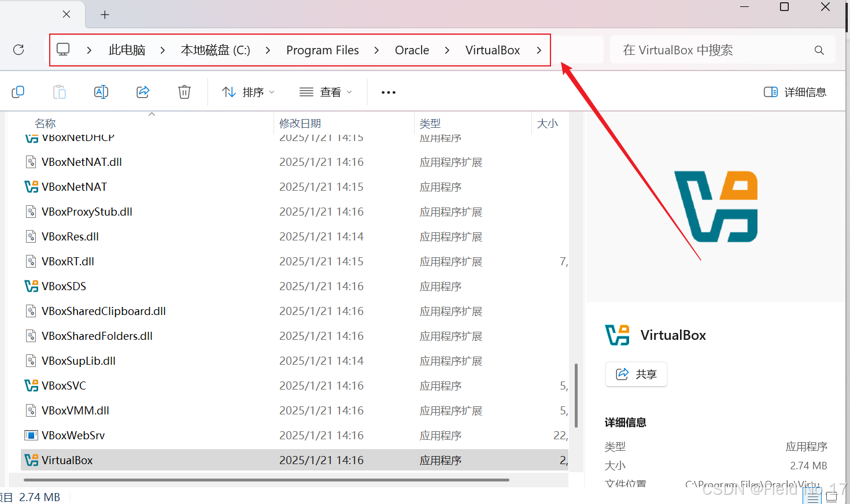The width and height of the screenshot is (850, 504).
Task: Click the PC monitor icon in address bar
Action: (63, 50)
